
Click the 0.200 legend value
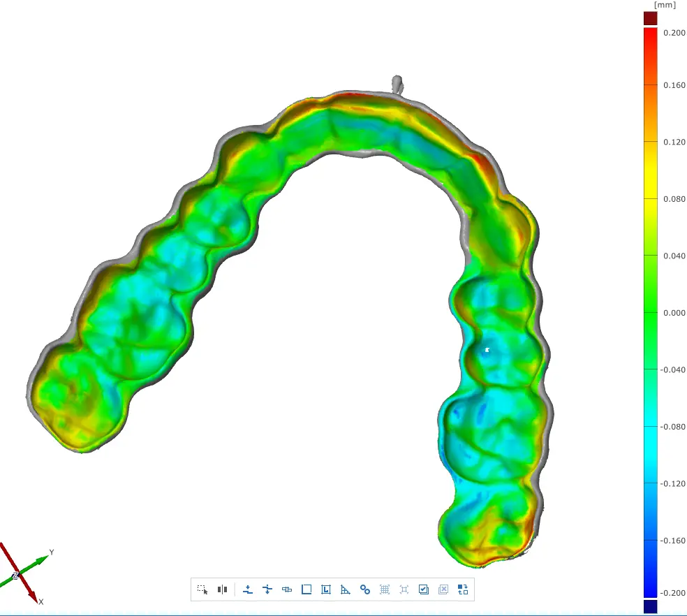(x=674, y=33)
